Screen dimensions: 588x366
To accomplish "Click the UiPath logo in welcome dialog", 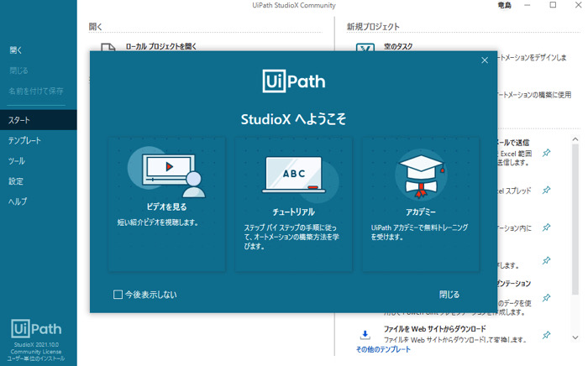I will coord(294,81).
